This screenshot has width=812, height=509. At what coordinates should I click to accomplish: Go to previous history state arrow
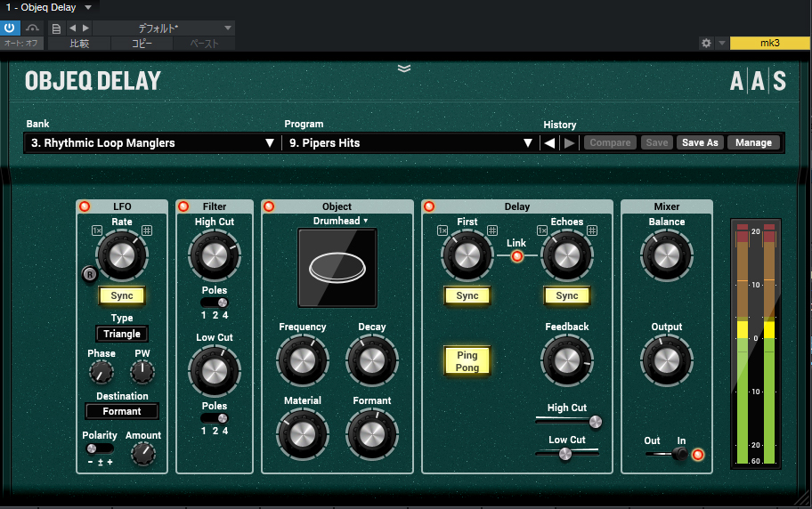549,143
